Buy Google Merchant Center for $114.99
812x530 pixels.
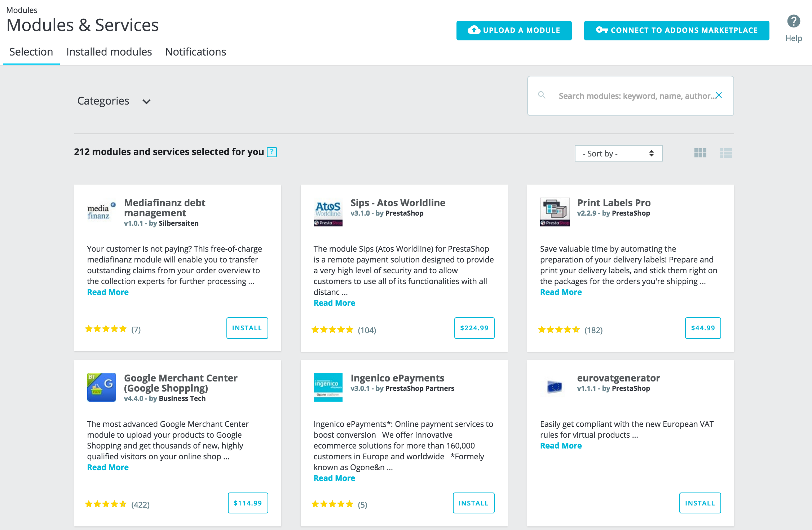pyautogui.click(x=248, y=503)
